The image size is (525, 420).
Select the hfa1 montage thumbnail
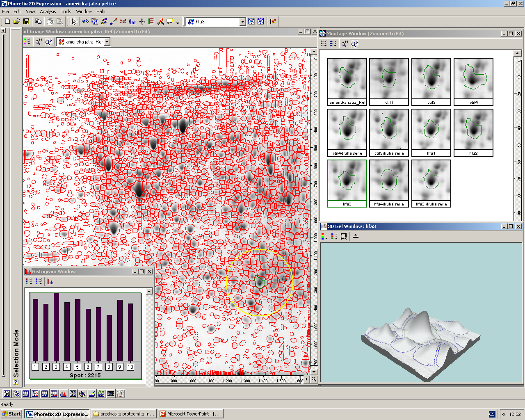[x=431, y=132]
